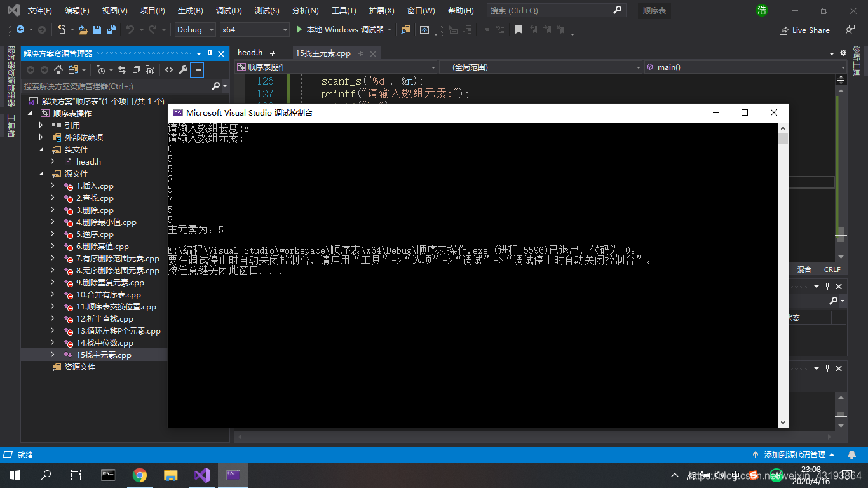Open the 编辑(E) menu

point(77,11)
